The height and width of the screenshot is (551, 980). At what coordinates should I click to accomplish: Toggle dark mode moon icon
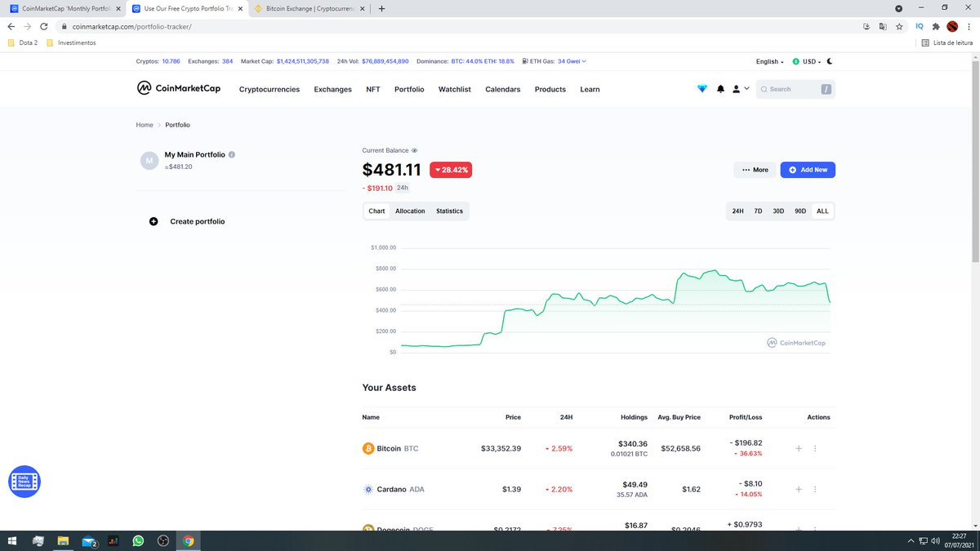pyautogui.click(x=830, y=61)
